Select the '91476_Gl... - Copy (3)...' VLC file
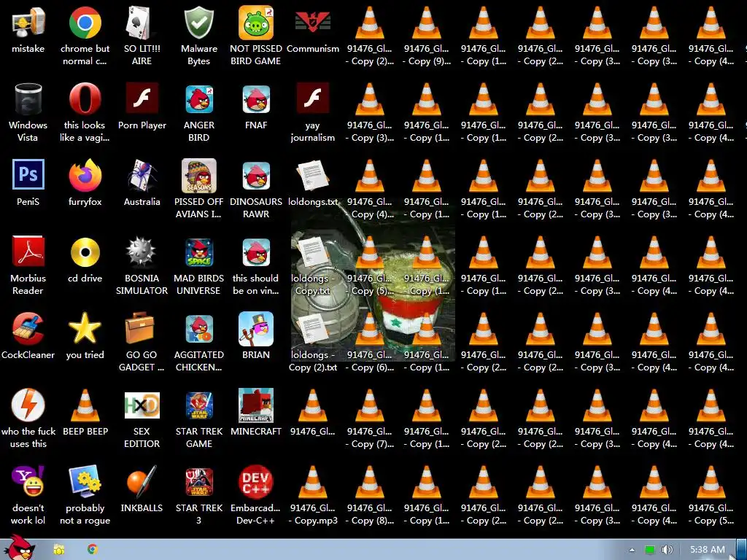747x560 pixels. coord(370,99)
